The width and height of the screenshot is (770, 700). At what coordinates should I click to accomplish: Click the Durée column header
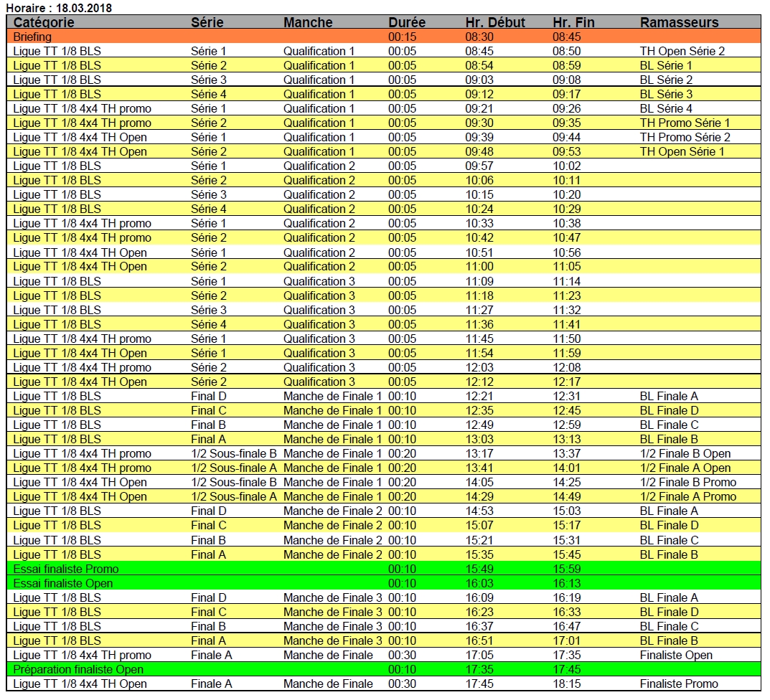click(x=407, y=22)
